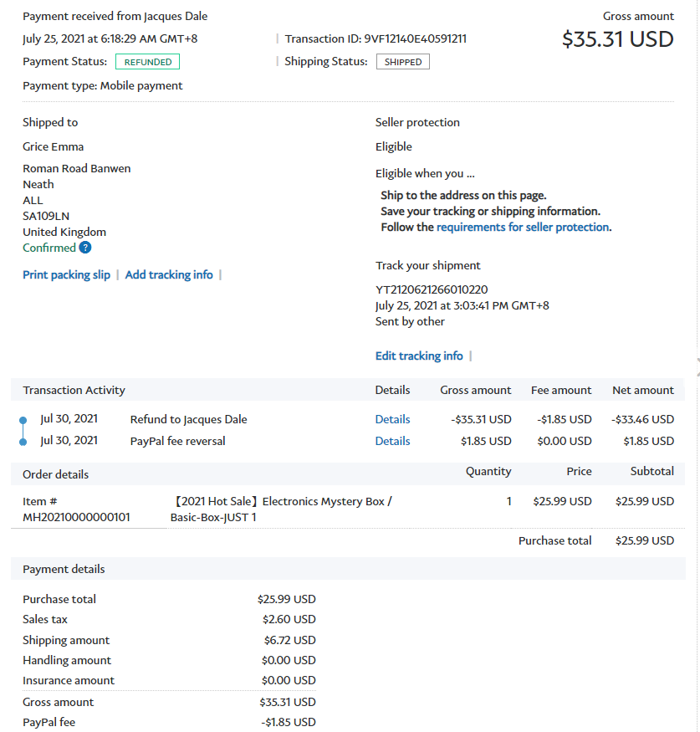
Task: Open Details for Refund to Jacques Dale
Action: tap(392, 419)
